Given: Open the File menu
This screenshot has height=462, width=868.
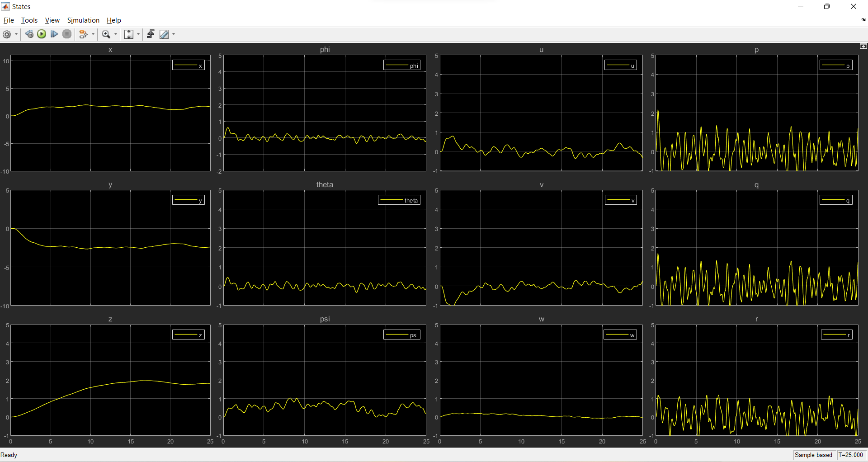Looking at the screenshot, I should pyautogui.click(x=9, y=20).
